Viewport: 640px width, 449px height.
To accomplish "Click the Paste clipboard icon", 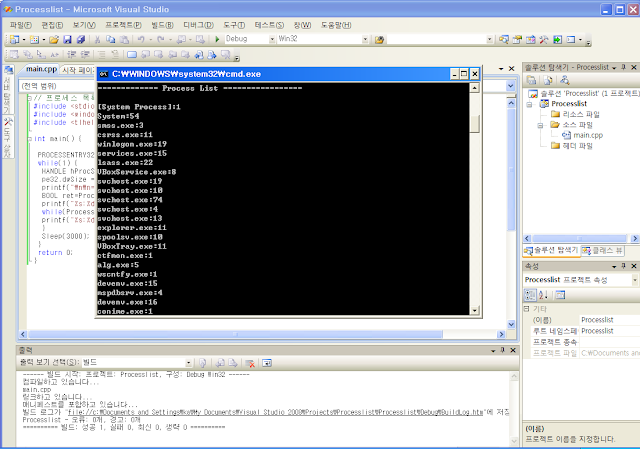I will click(x=124, y=39).
